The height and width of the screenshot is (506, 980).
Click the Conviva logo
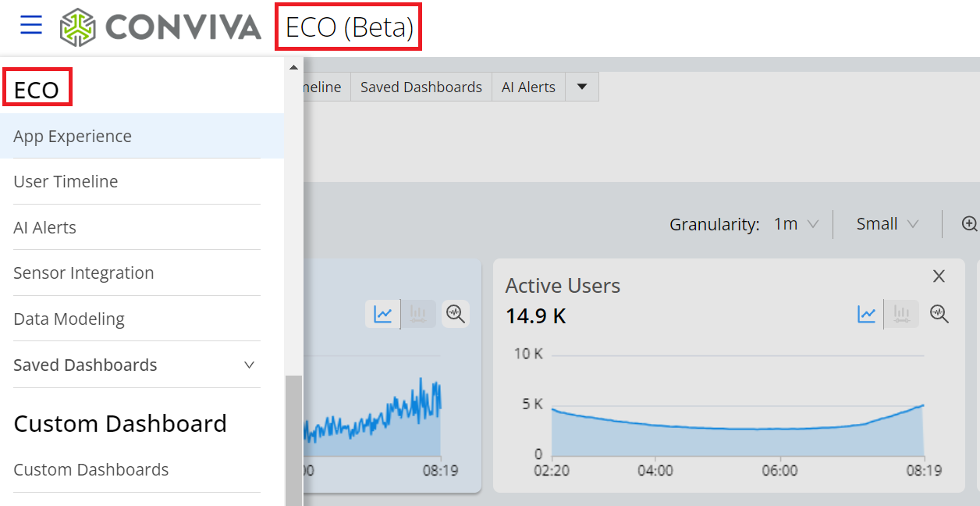click(x=161, y=27)
